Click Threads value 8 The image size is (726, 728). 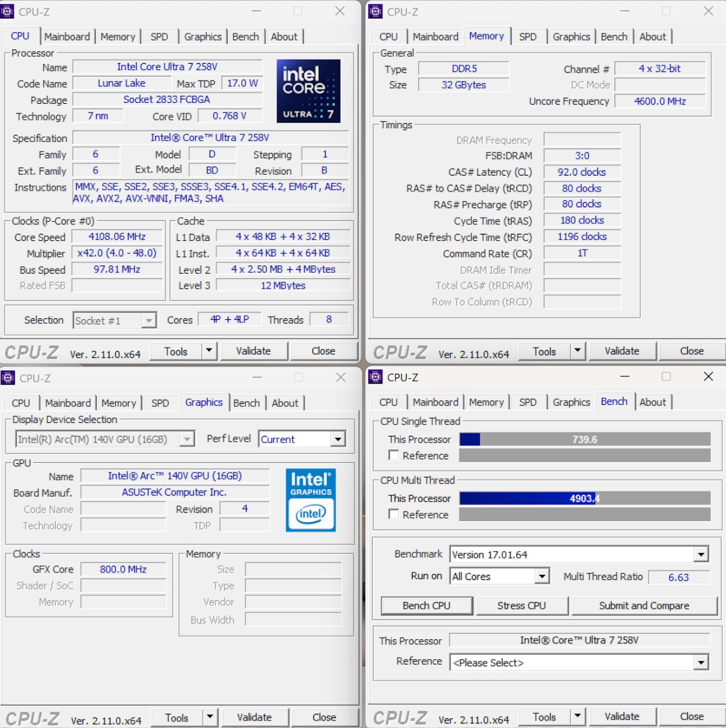pos(329,319)
